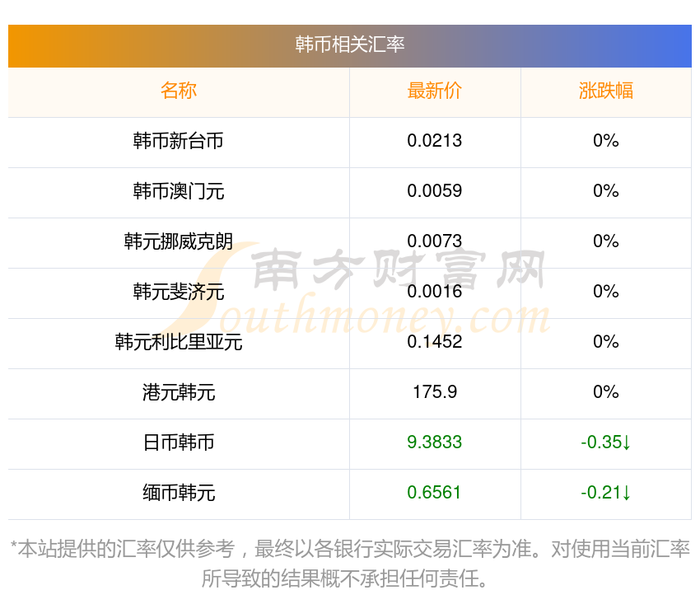Select the value 175.9
The width and height of the screenshot is (700, 604).
pyautogui.click(x=434, y=392)
